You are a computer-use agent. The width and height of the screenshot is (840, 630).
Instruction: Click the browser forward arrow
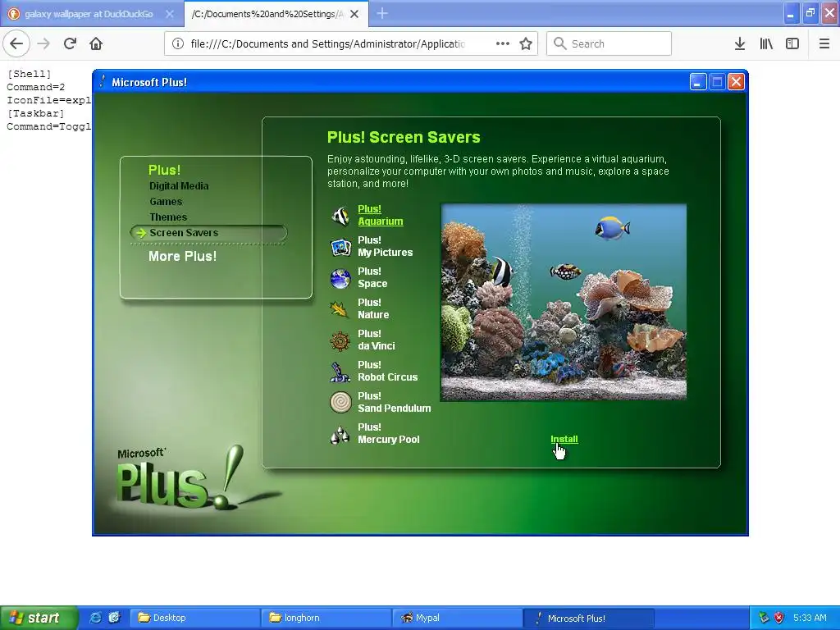(x=43, y=43)
